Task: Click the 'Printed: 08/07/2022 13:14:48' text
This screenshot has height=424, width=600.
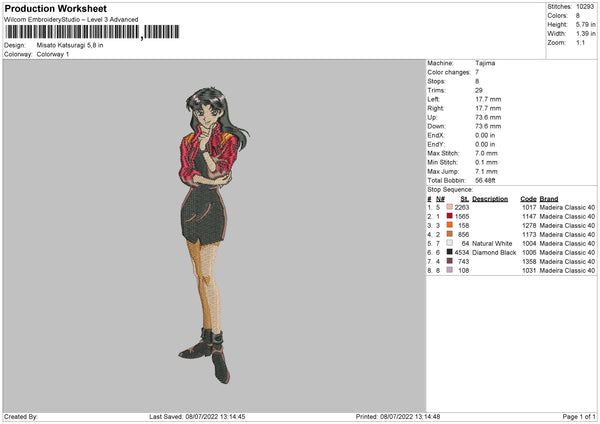Action: pyautogui.click(x=398, y=417)
